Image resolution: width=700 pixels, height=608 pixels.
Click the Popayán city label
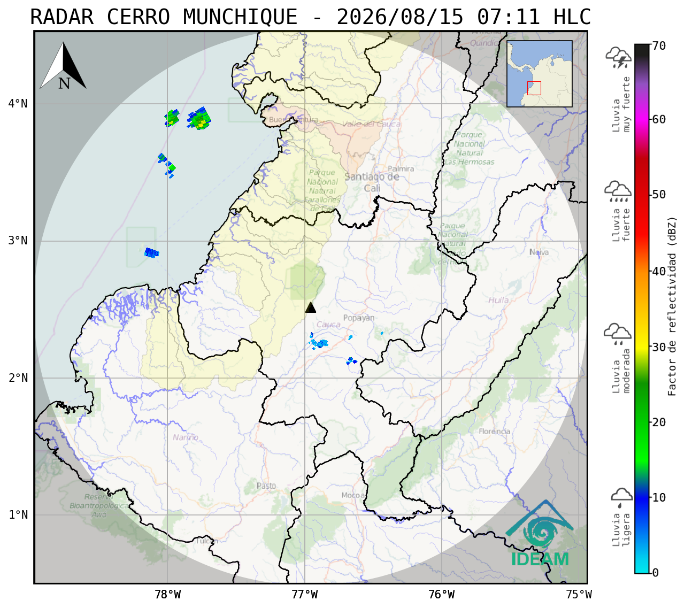pyautogui.click(x=359, y=318)
